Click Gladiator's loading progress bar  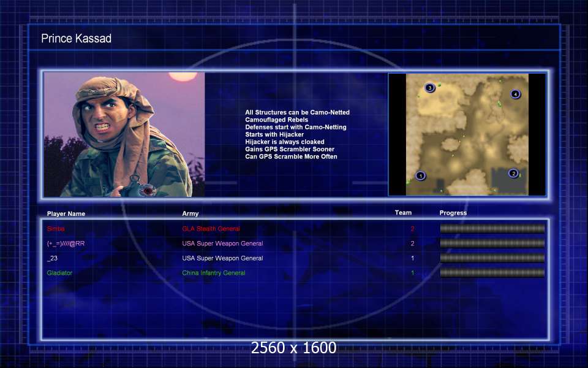[x=492, y=273]
